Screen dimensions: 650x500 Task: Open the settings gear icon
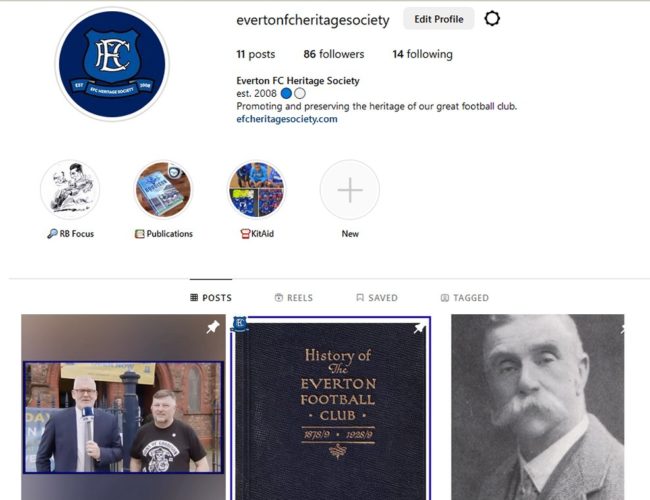[x=492, y=19]
